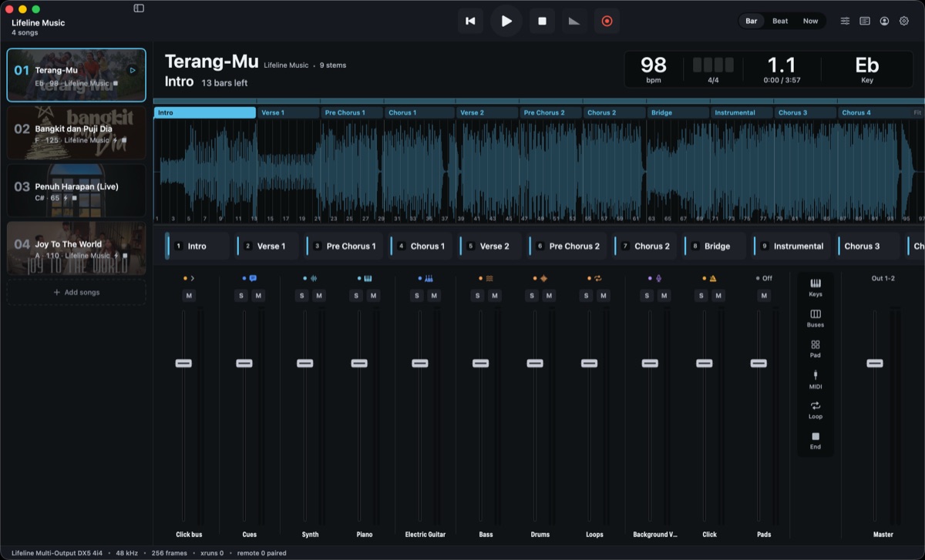Switch display mode to Now
The image size is (925, 560).
[810, 21]
